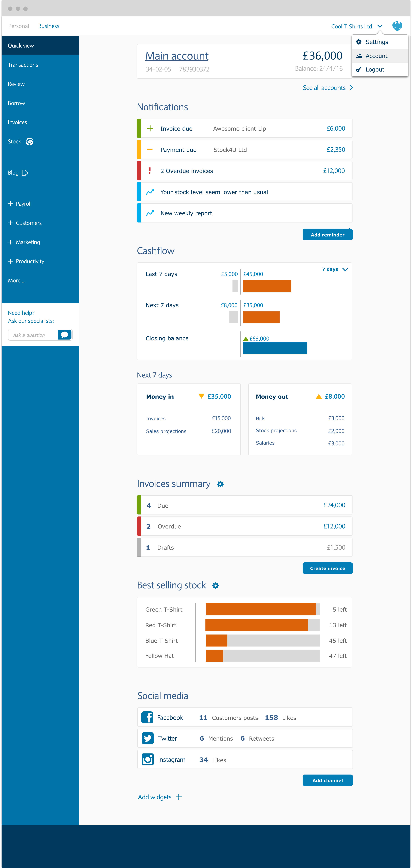The image size is (412, 868).
Task: Click the £36,000 balance amount
Action: point(322,56)
